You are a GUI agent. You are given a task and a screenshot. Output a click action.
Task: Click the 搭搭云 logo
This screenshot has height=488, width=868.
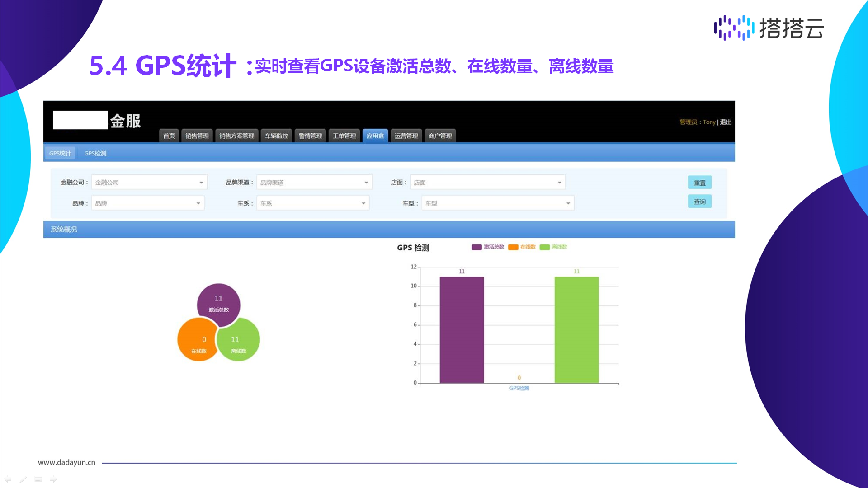769,28
